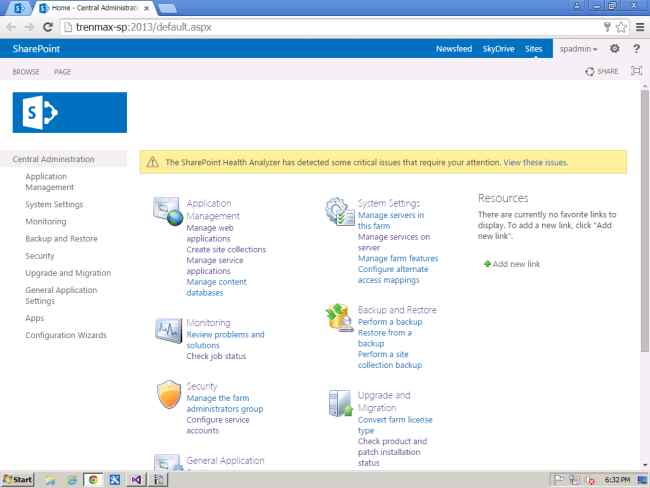Click the green plus Add new link icon
This screenshot has width=650, height=488.
(x=487, y=264)
